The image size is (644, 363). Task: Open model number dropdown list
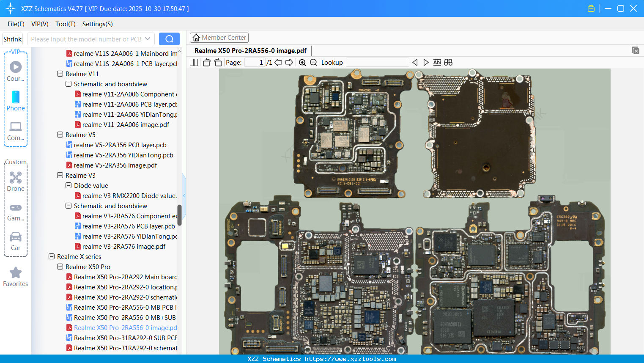(148, 39)
